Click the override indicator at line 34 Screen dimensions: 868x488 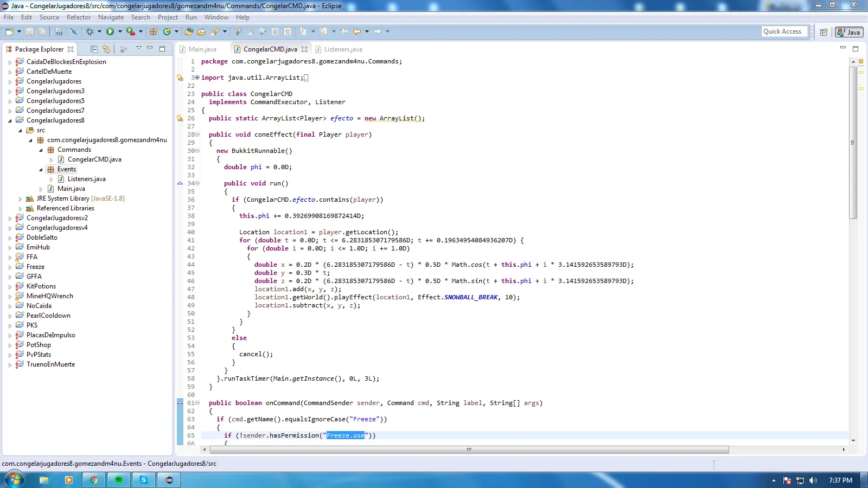(x=180, y=183)
